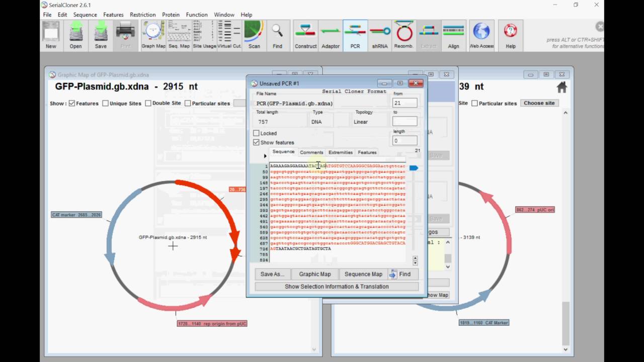644x362 pixels.
Task: Click the CAT marker 2685...2026 label
Action: pyautogui.click(x=76, y=215)
